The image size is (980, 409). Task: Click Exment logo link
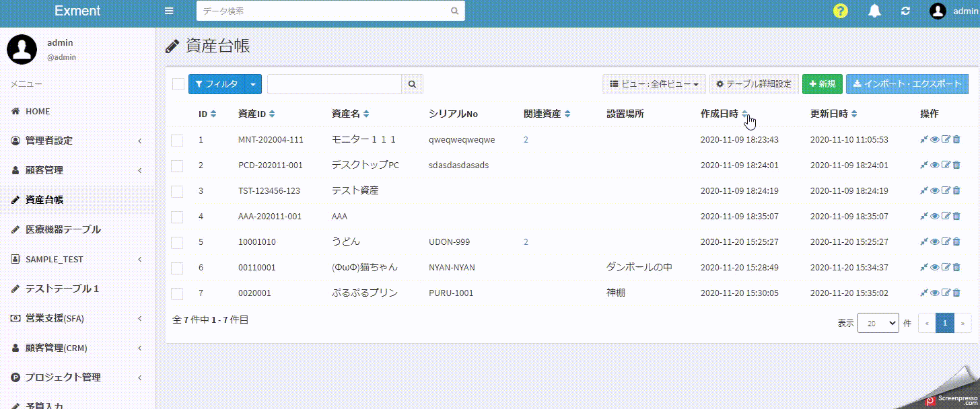(x=77, y=11)
